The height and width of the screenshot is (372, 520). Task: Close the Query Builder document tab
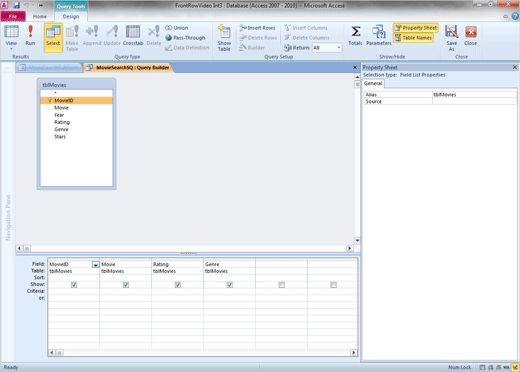tap(355, 67)
